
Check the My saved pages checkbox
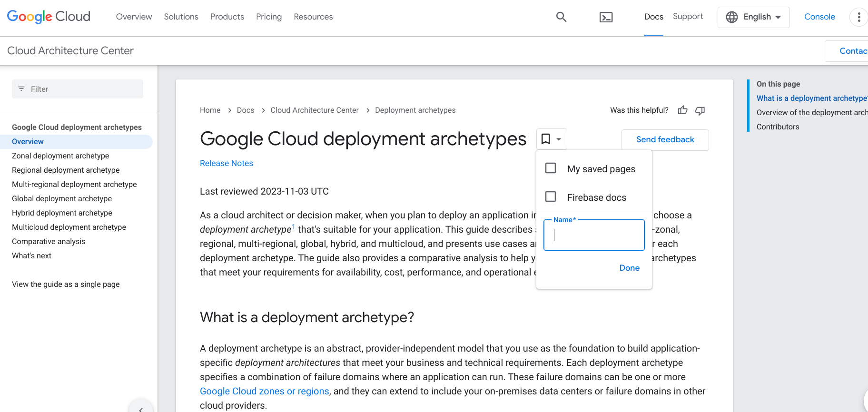[x=551, y=168]
